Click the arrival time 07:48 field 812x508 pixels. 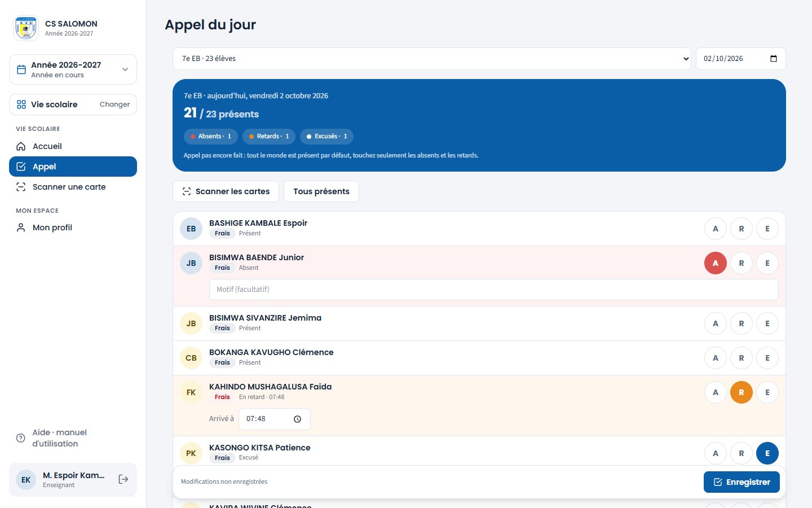(x=275, y=419)
